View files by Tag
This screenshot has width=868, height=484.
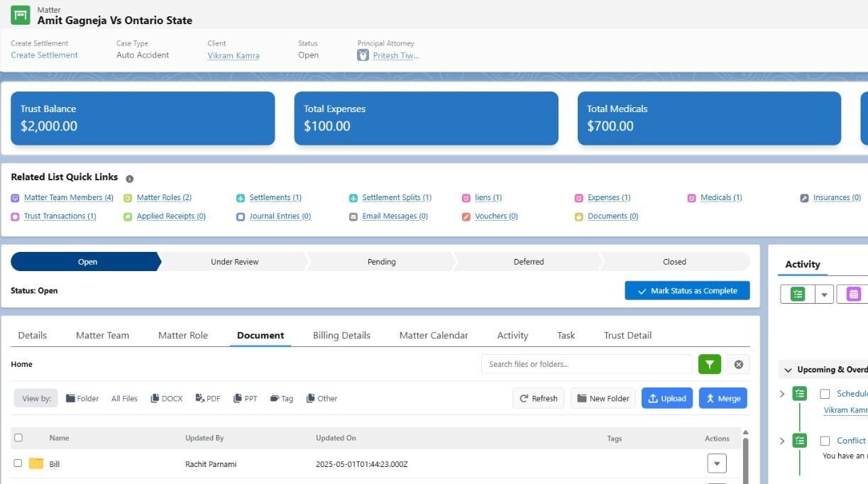(x=282, y=398)
